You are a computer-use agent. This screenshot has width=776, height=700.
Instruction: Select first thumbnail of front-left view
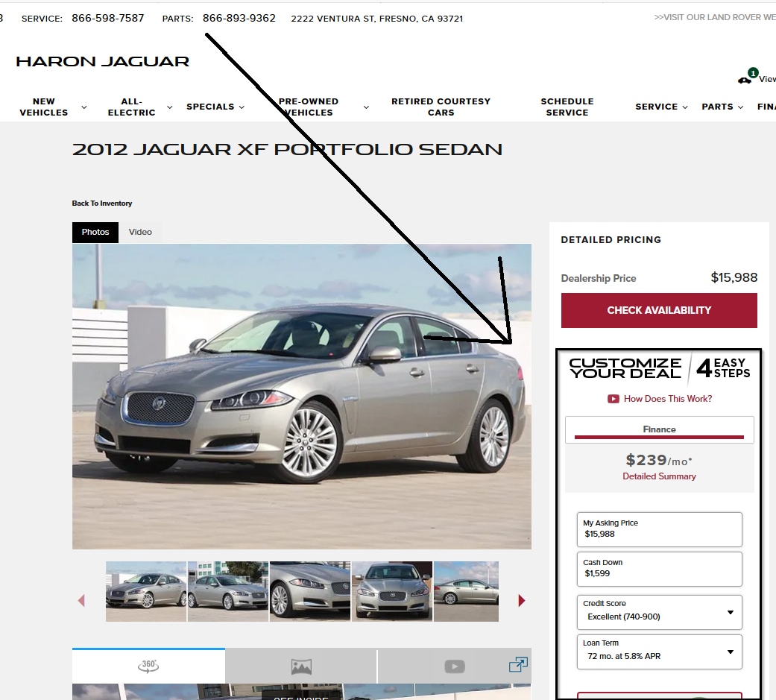[146, 592]
